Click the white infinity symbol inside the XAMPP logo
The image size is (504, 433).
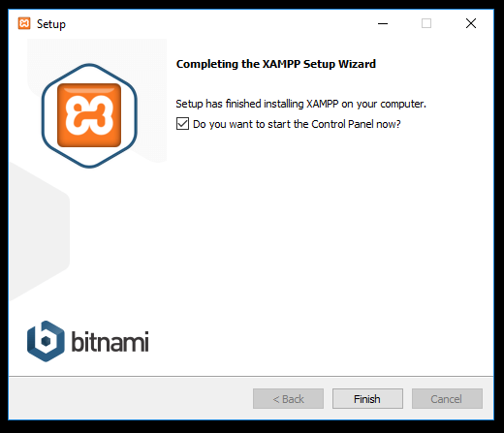(x=89, y=115)
